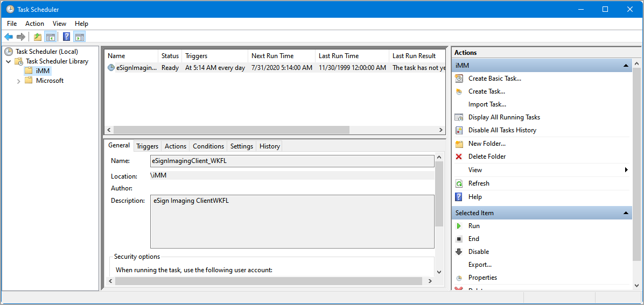Switch to the Actions tab
This screenshot has height=305, width=644.
click(176, 146)
